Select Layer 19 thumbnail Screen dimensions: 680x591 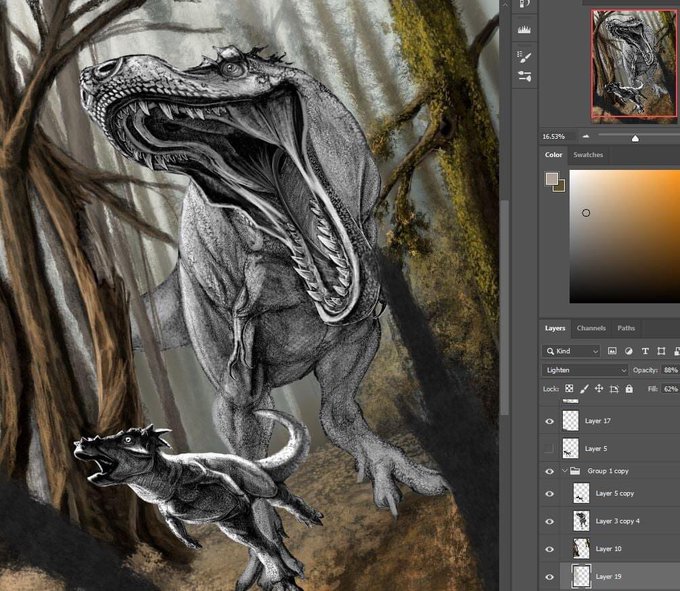click(581, 577)
